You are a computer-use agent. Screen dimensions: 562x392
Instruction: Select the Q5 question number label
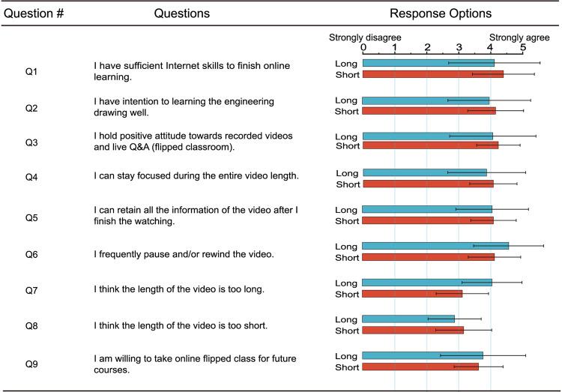31,217
